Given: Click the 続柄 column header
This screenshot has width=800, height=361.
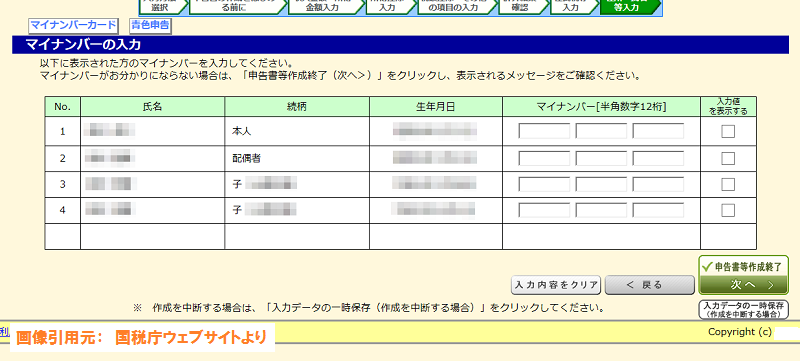Looking at the screenshot, I should point(297,107).
